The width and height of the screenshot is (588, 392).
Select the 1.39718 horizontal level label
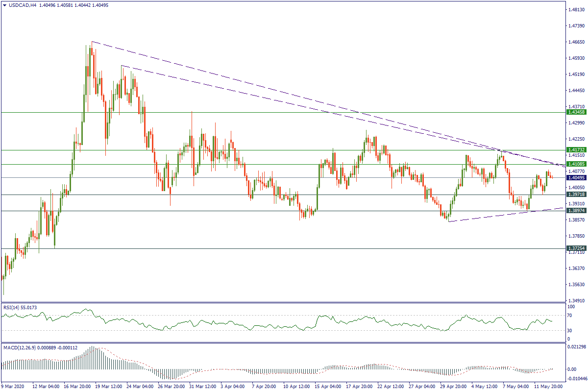(x=576, y=195)
